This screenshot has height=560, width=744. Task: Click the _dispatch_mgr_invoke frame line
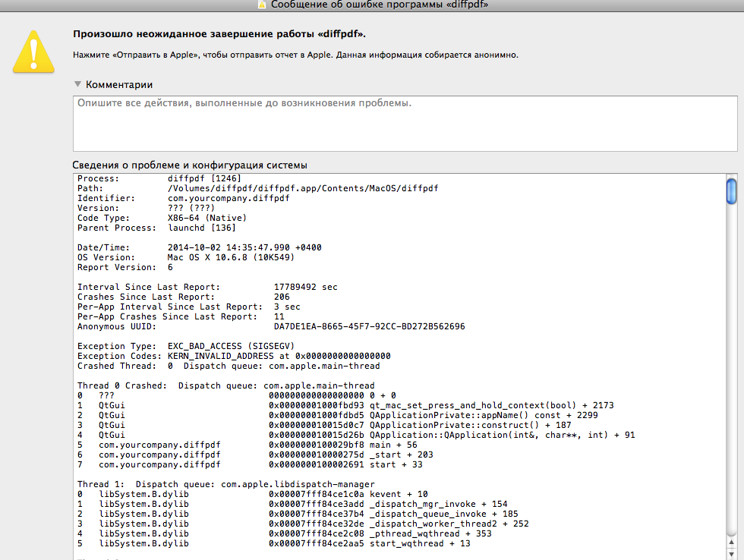coord(292,504)
